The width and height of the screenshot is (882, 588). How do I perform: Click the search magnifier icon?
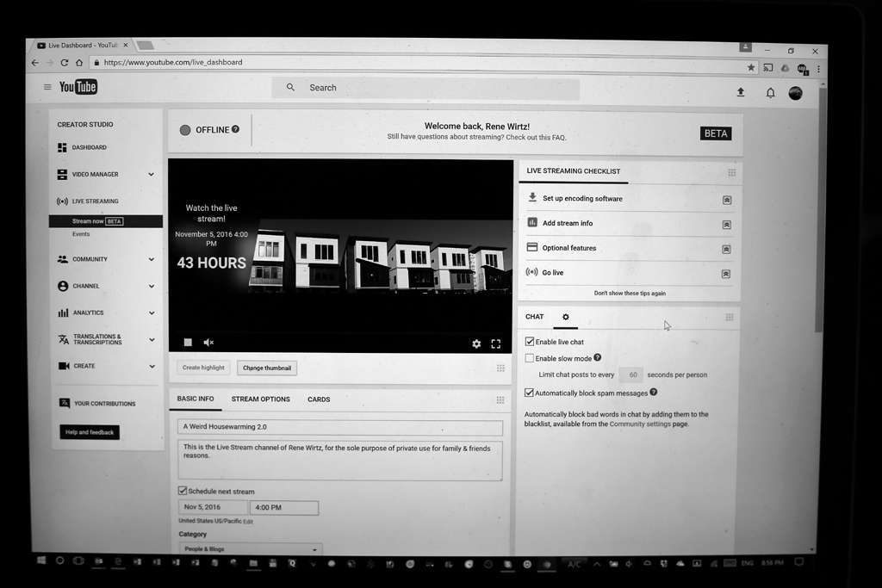coord(290,87)
